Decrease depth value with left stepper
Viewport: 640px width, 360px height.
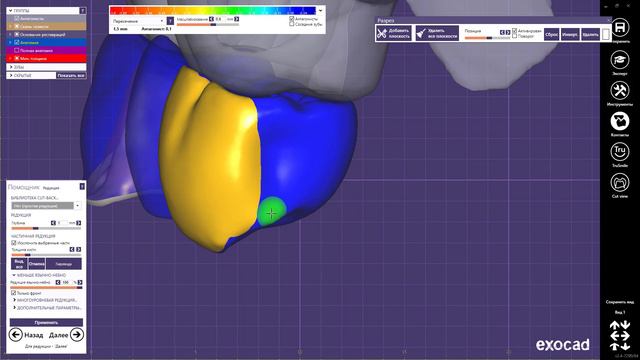point(53,223)
